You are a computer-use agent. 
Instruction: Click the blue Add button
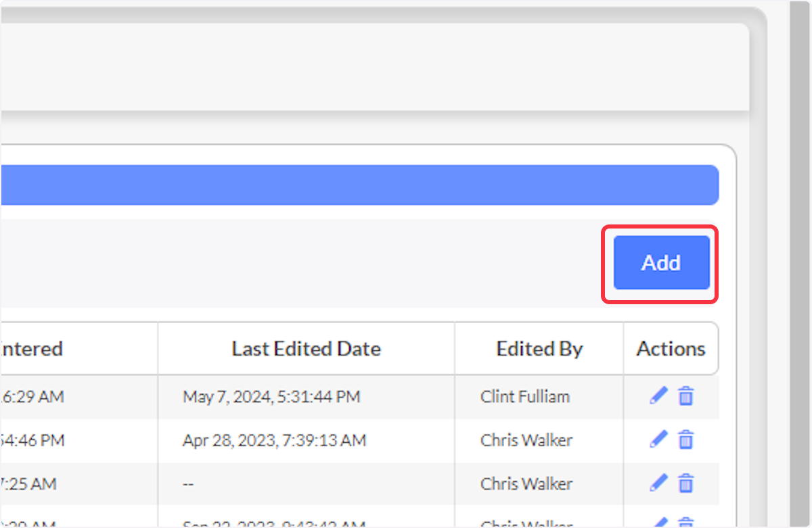[661, 262]
